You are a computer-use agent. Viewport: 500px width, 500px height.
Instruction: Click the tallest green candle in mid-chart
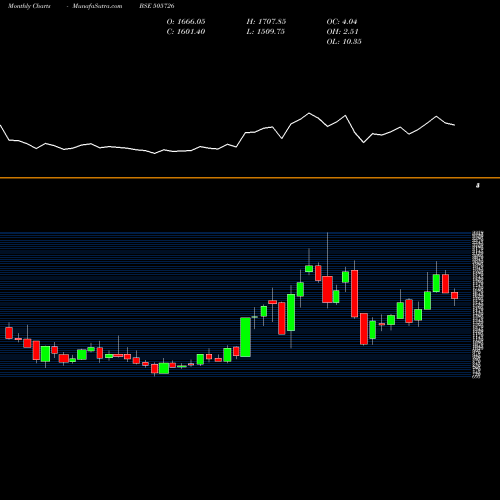[245, 337]
